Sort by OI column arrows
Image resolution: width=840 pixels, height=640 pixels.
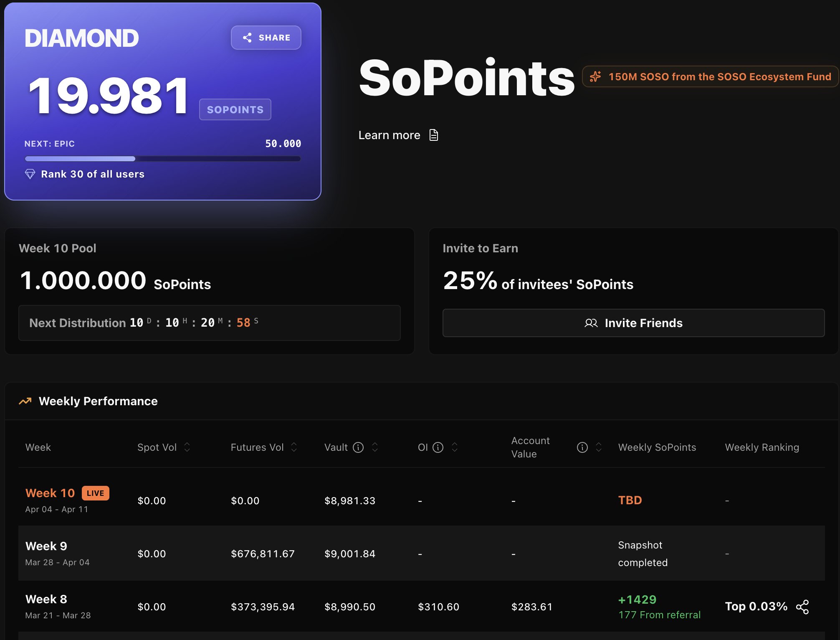(x=455, y=447)
